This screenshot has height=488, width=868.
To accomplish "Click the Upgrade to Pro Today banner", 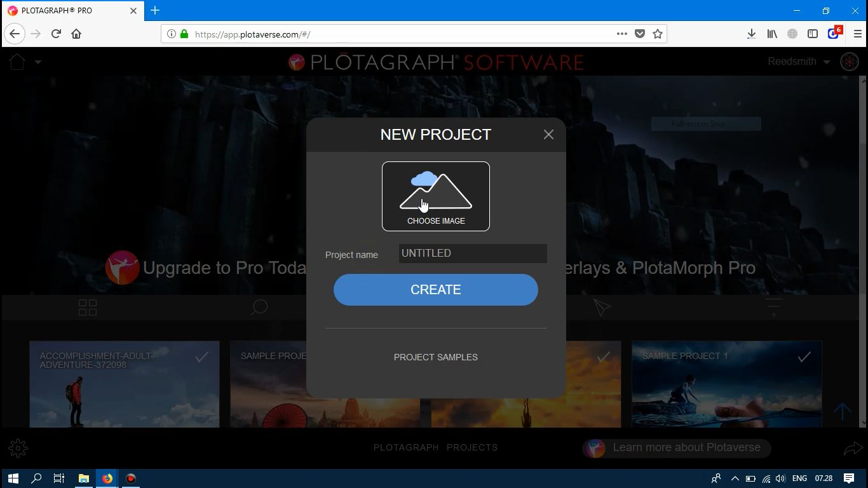I will 430,268.
